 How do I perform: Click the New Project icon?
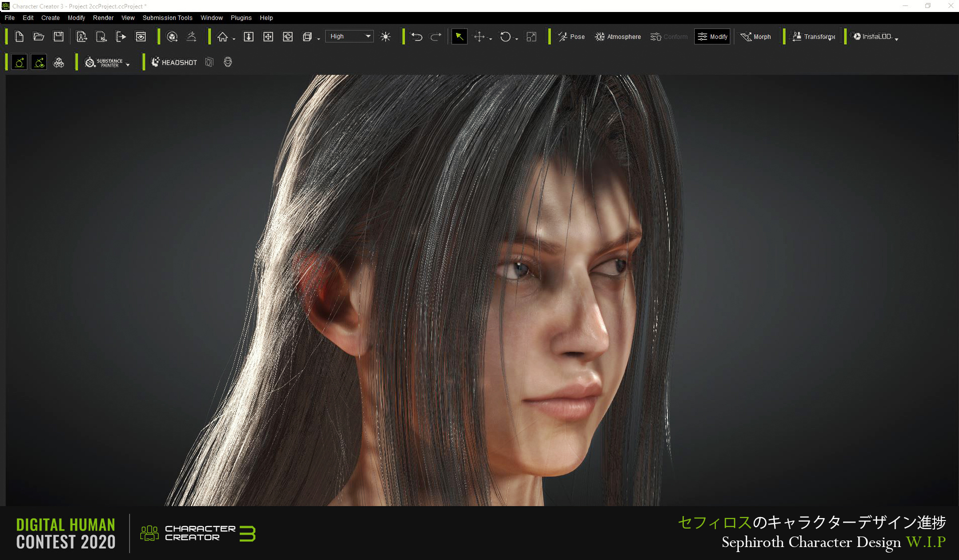coord(19,36)
